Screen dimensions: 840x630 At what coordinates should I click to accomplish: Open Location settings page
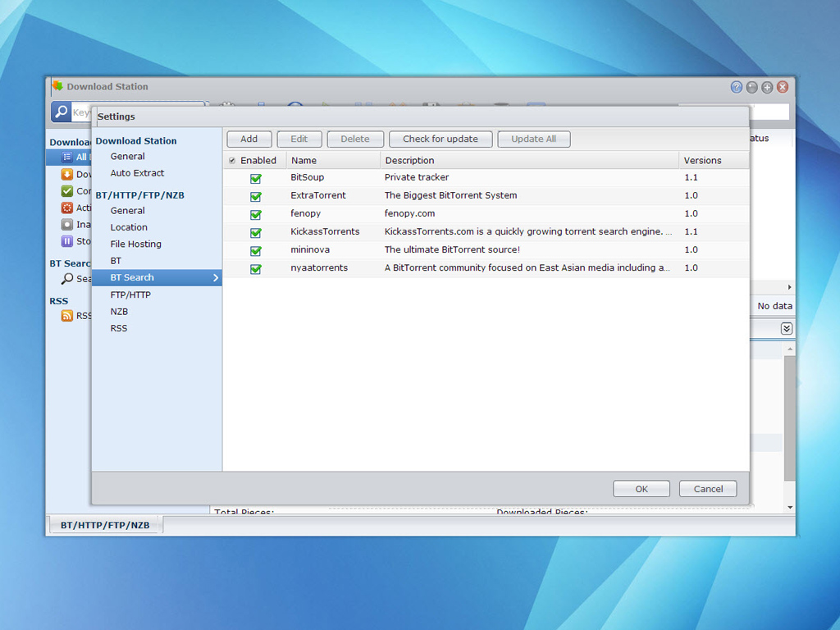tap(129, 227)
